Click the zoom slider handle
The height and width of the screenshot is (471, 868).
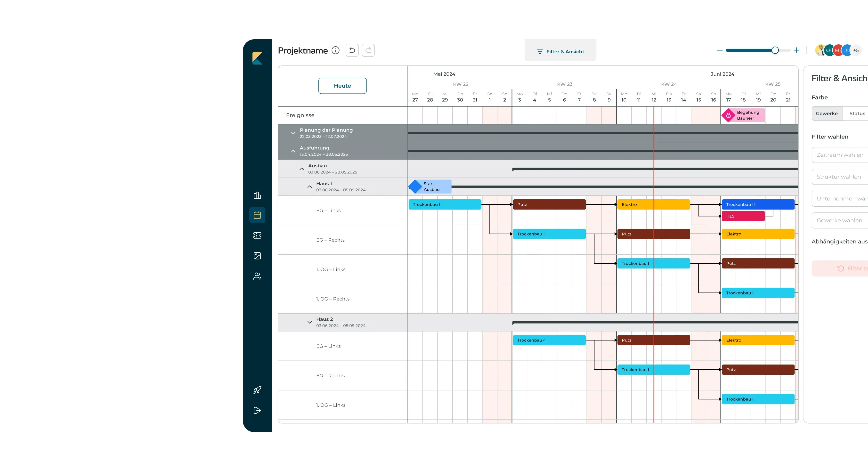pyautogui.click(x=775, y=50)
